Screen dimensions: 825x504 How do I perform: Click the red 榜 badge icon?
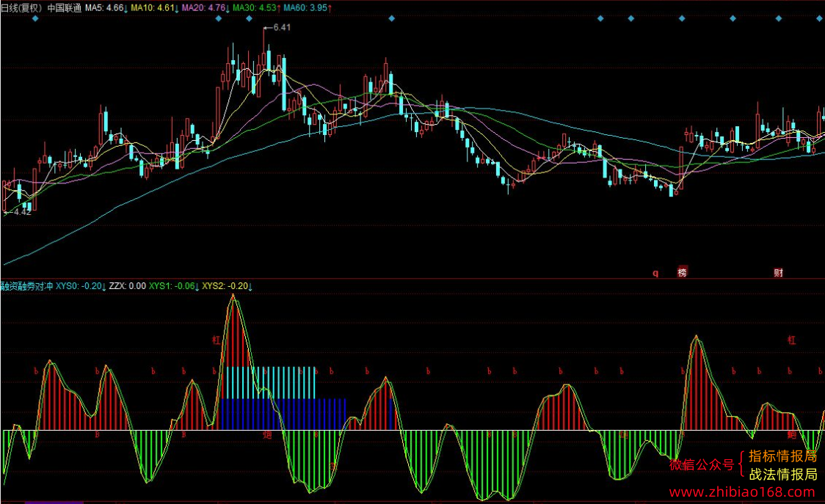[682, 272]
